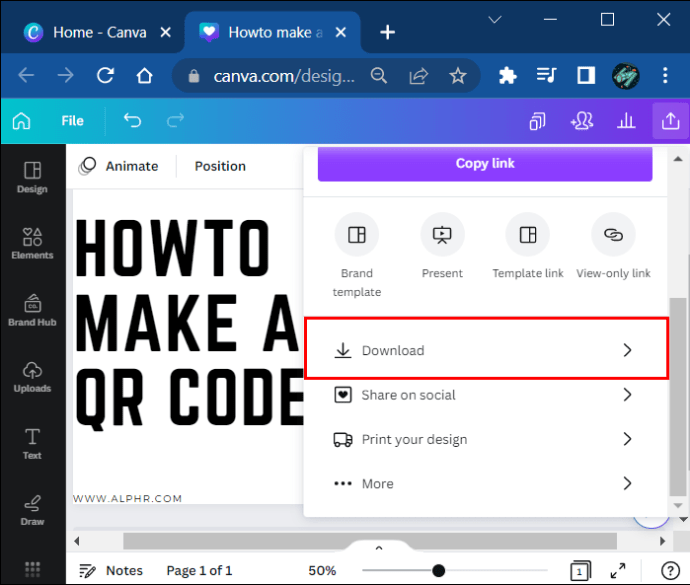Open the Text panel
The height and width of the screenshot is (585, 690).
(32, 444)
